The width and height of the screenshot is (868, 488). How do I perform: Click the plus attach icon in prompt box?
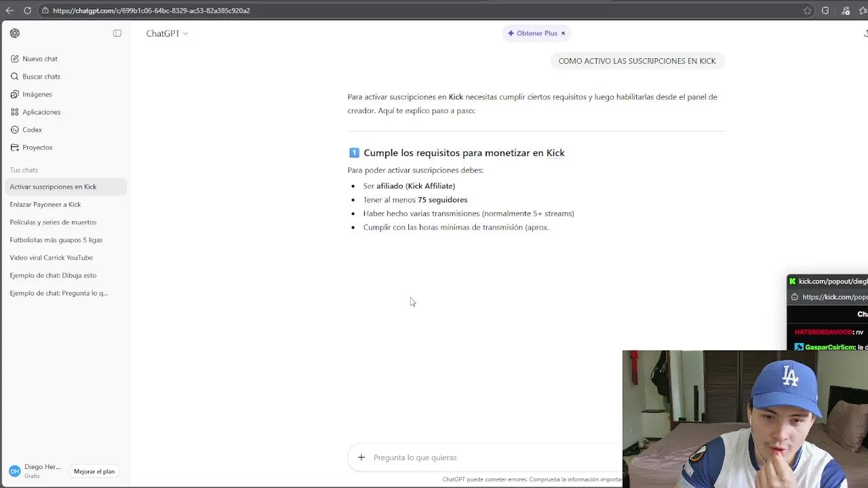tap(361, 457)
